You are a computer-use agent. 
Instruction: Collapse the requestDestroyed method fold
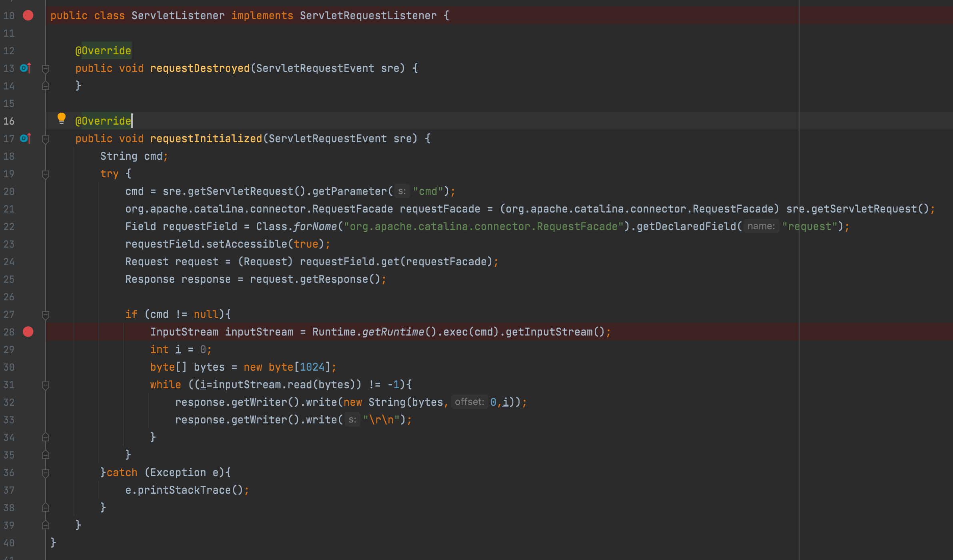click(x=46, y=69)
